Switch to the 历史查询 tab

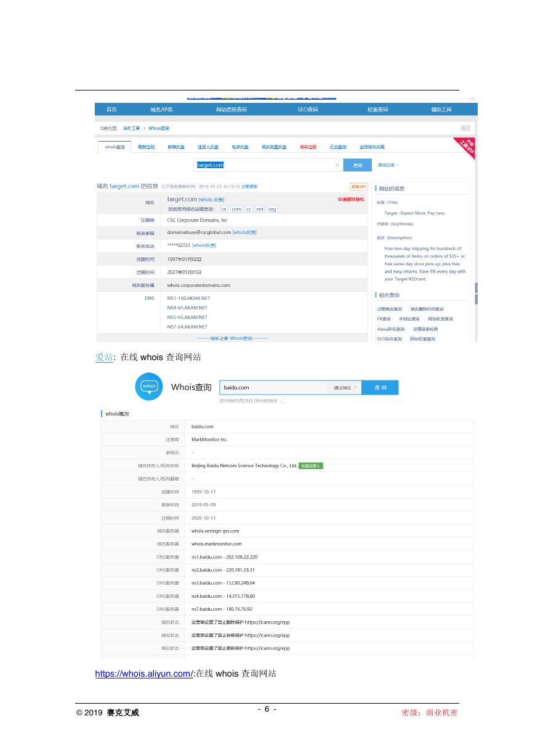(338, 147)
